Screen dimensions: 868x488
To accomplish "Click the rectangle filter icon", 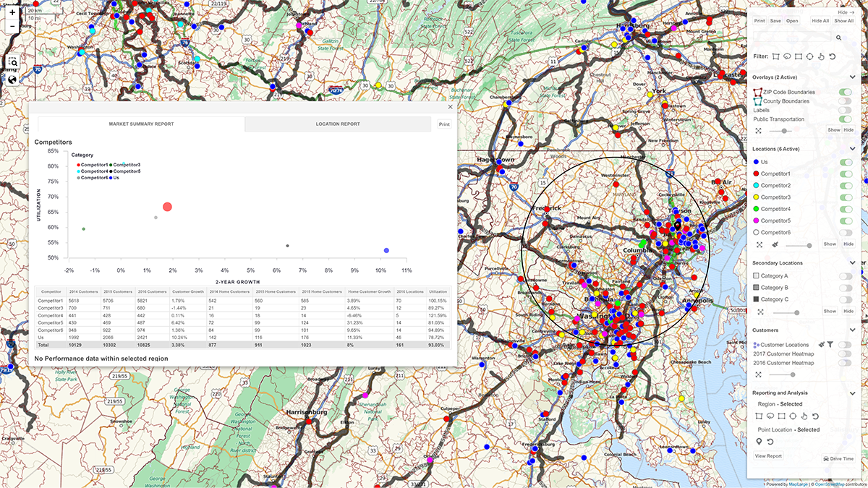I will click(x=799, y=56).
